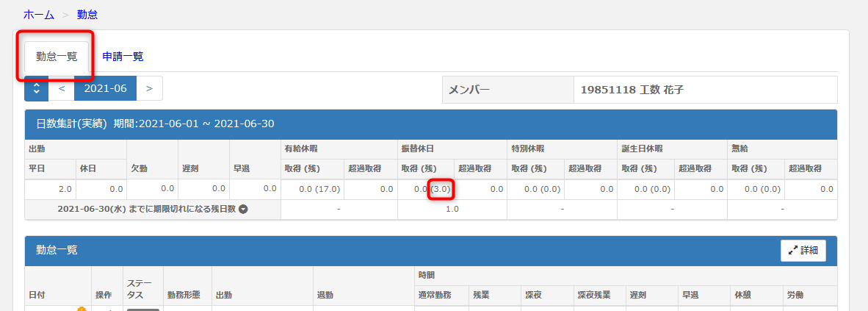Click the 日数集計(実績) panel header
This screenshot has width=868, height=311.
click(155, 124)
